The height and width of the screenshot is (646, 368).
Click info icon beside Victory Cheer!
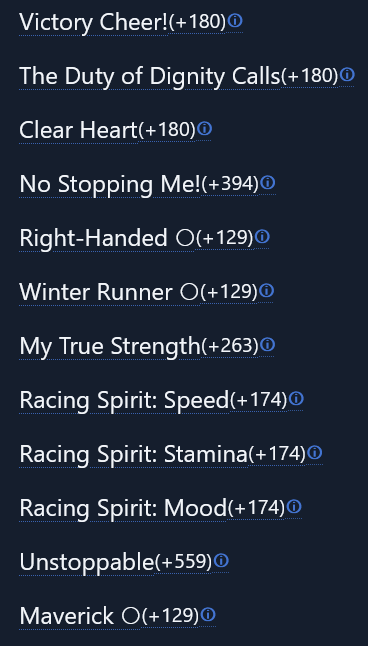tap(235, 21)
